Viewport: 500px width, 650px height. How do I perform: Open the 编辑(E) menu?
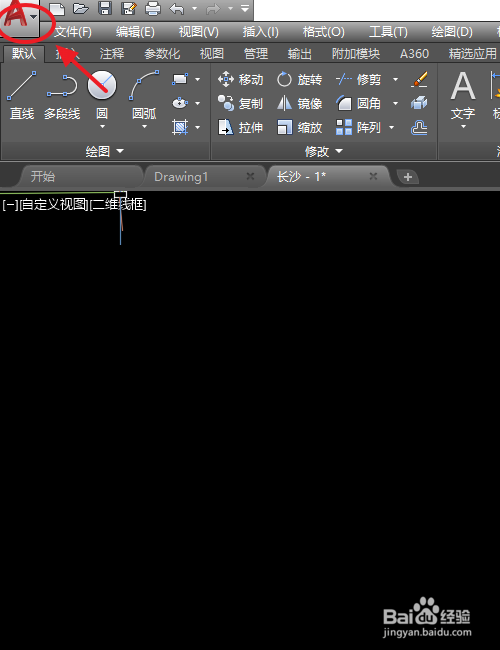tap(135, 32)
